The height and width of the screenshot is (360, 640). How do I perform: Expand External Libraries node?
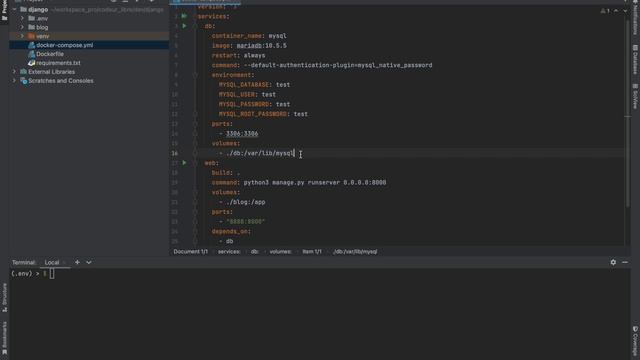[14, 72]
